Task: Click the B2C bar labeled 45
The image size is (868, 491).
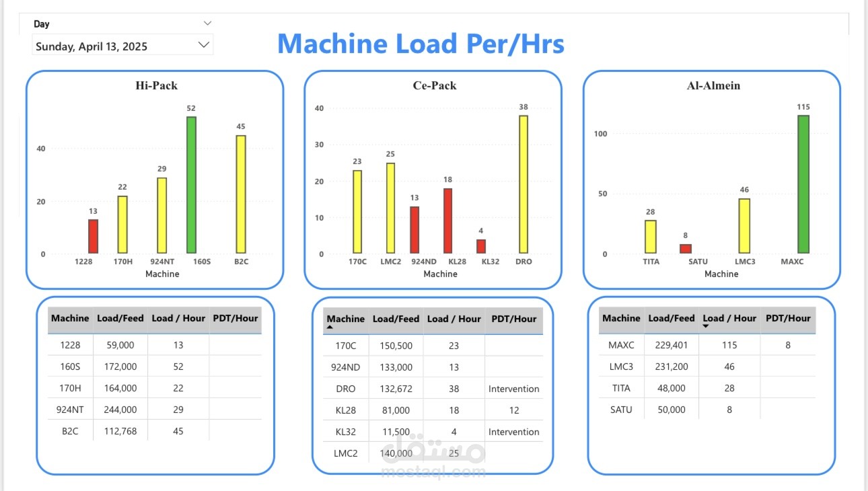Action: point(241,194)
